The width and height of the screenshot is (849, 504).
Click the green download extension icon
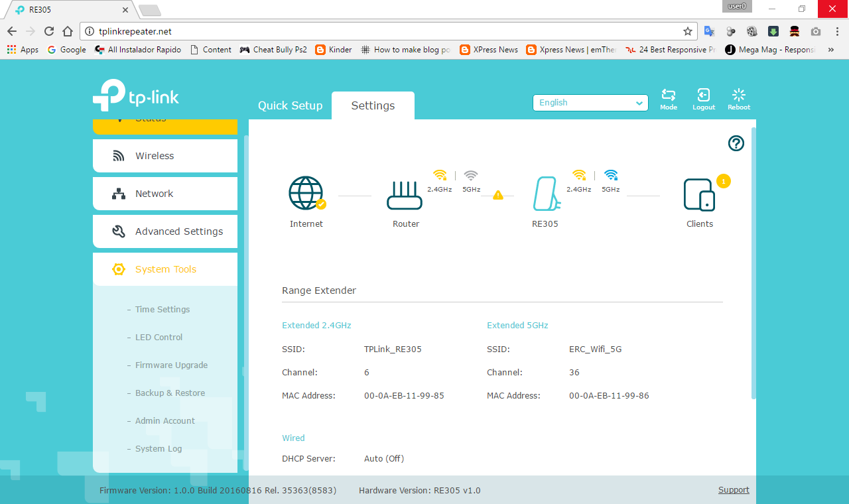773,31
